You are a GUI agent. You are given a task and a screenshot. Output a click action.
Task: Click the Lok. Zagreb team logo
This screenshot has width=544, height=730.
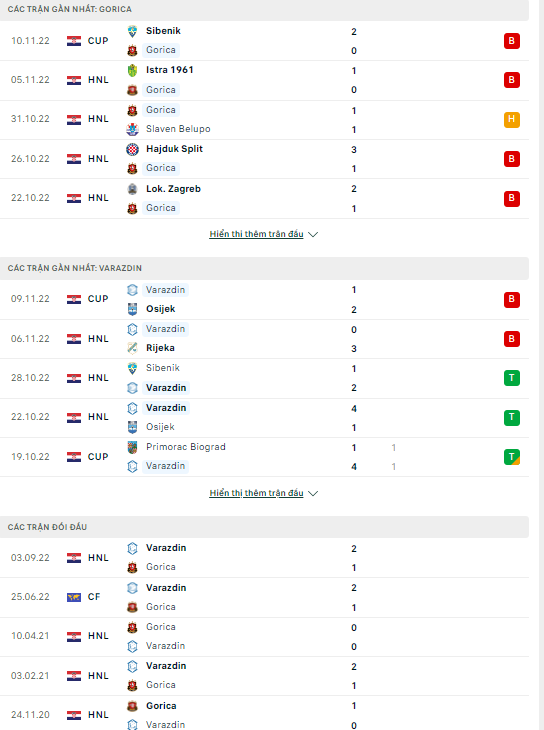tap(132, 189)
